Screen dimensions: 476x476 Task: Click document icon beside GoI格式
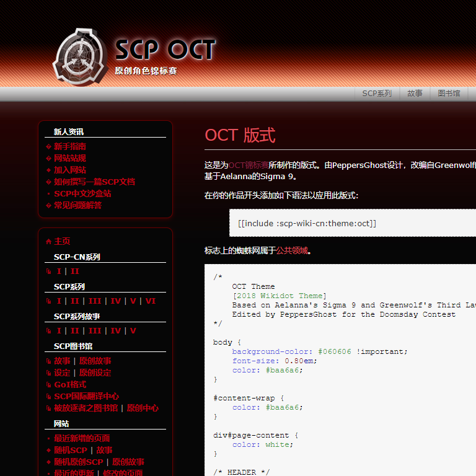coord(48,385)
